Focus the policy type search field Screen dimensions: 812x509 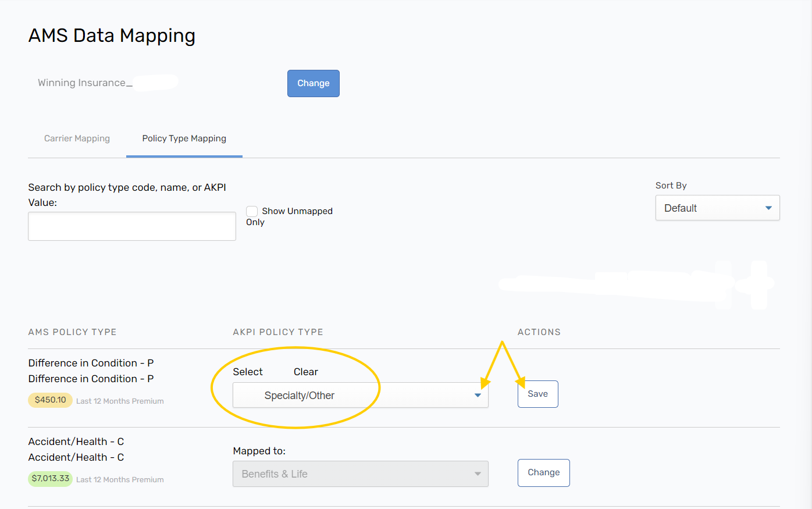132,226
